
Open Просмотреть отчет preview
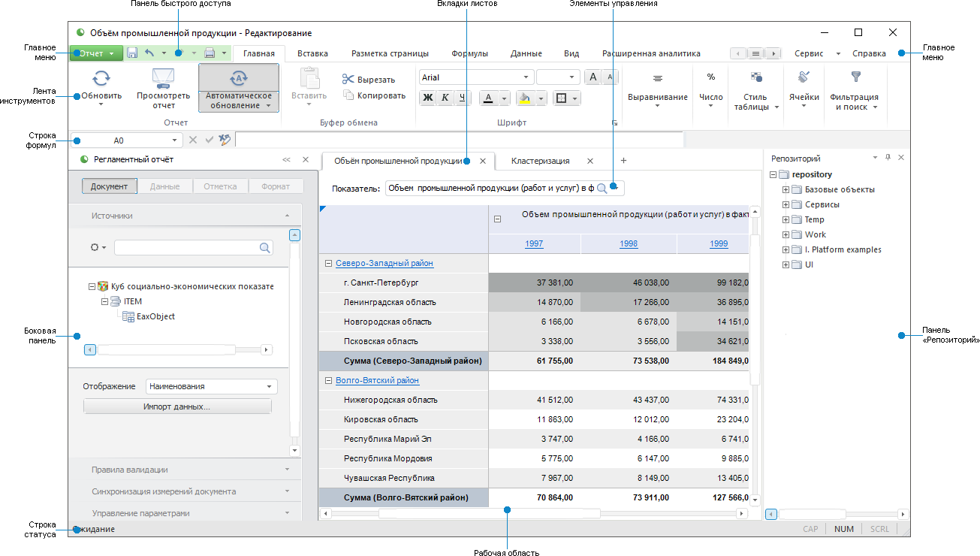pos(164,77)
